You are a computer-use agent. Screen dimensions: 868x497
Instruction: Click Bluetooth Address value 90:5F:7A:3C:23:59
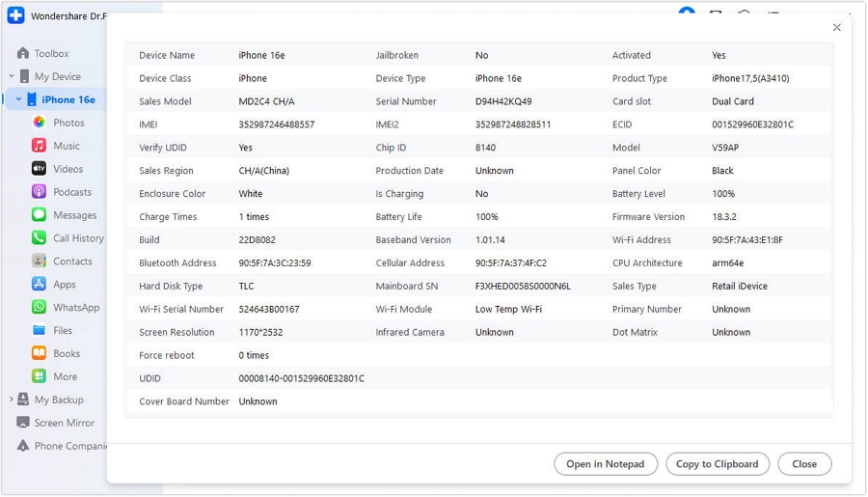[x=275, y=263]
